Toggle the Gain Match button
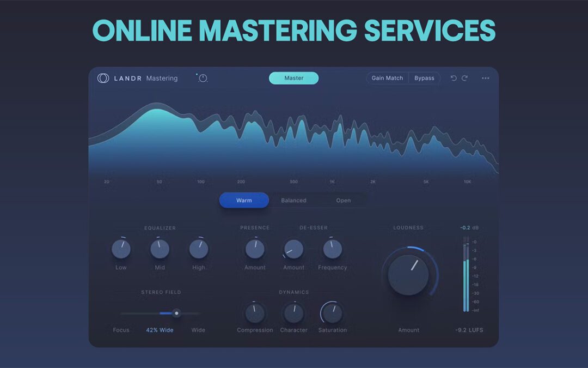The image size is (588, 368). pos(387,78)
